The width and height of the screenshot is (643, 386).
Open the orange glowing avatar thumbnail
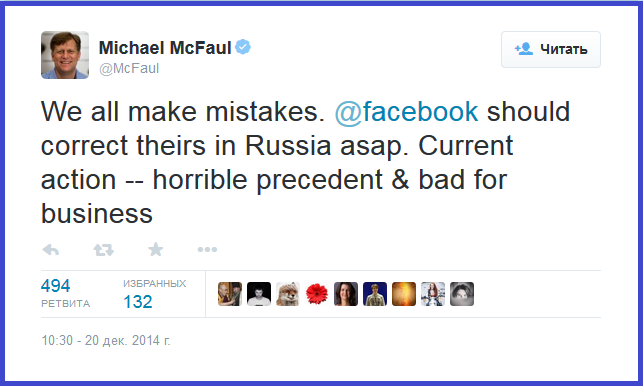click(x=404, y=294)
